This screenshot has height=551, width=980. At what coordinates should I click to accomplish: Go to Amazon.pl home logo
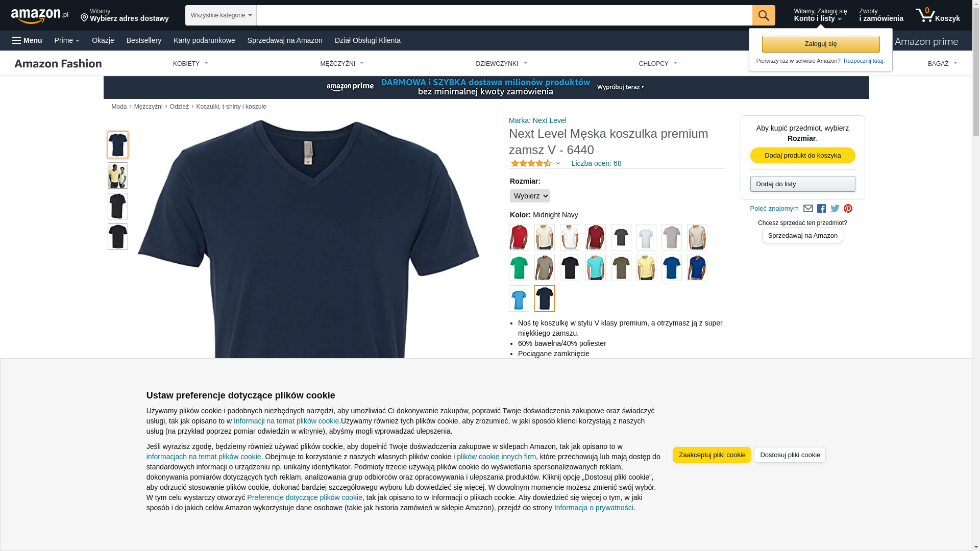(x=40, y=16)
